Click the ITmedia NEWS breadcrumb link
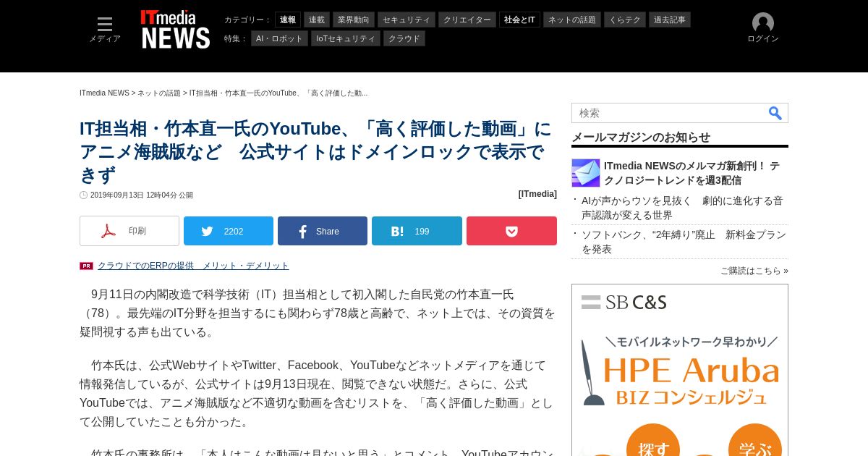Screen dimensions: 868x456 (104, 93)
